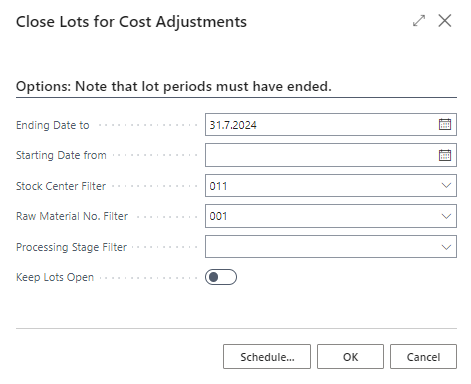Toggle the Keep Lots Open switch
Image resolution: width=471 pixels, height=384 pixels.
[x=221, y=277]
